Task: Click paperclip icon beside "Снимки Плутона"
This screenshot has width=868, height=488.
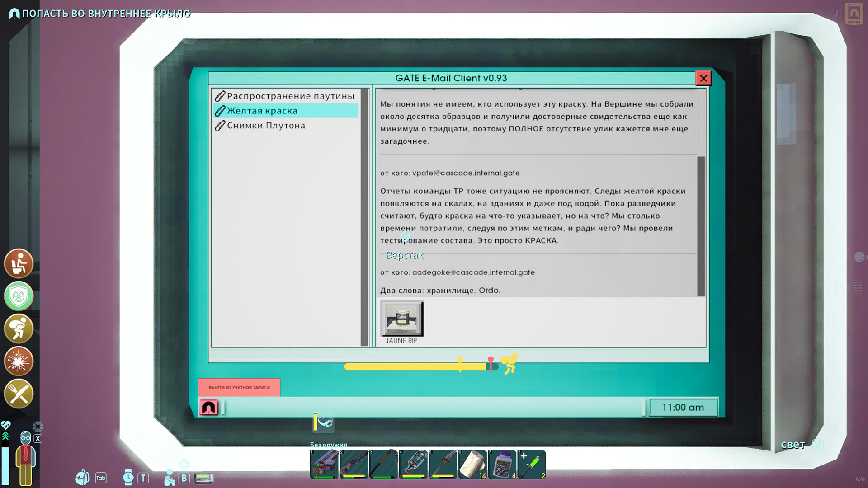Action: 220,126
